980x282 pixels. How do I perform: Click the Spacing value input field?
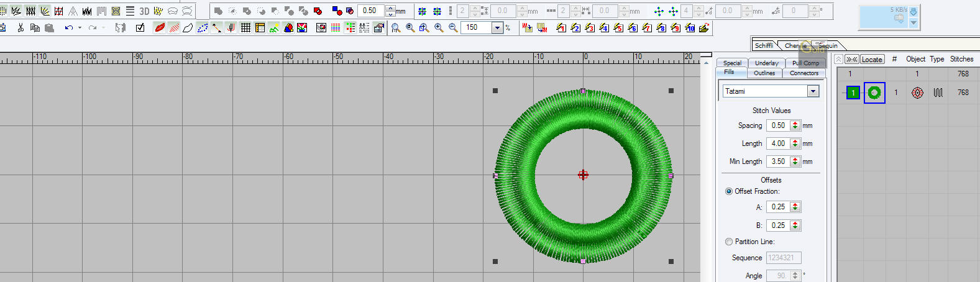(778, 125)
